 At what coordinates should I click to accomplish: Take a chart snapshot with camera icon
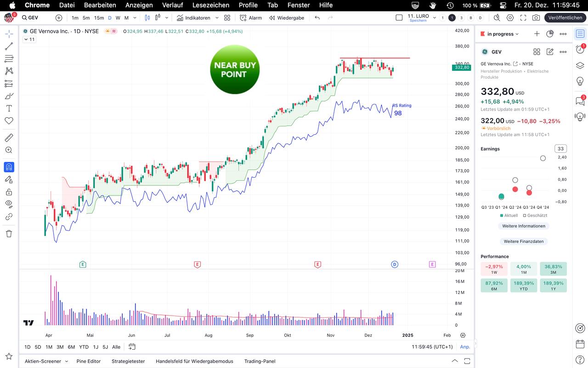pyautogui.click(x=536, y=17)
